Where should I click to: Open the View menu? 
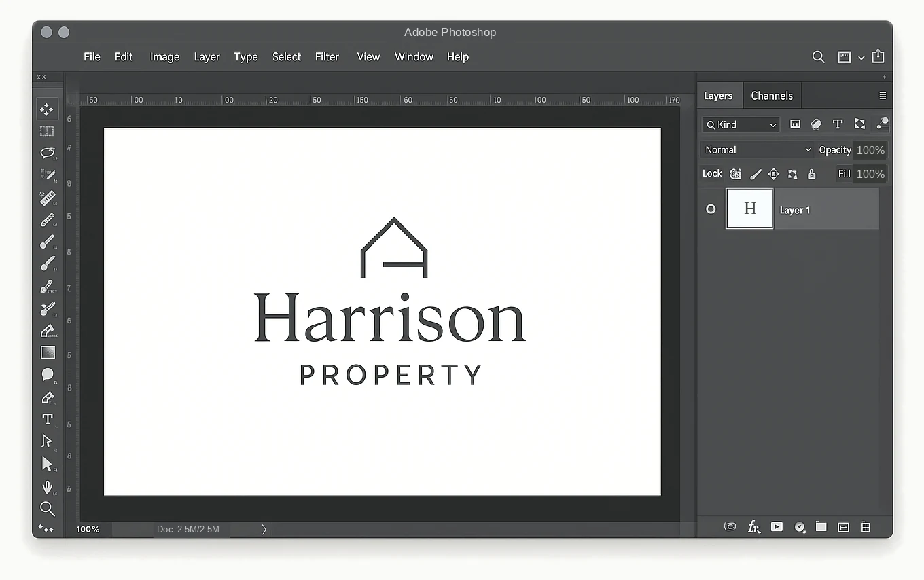pos(368,57)
